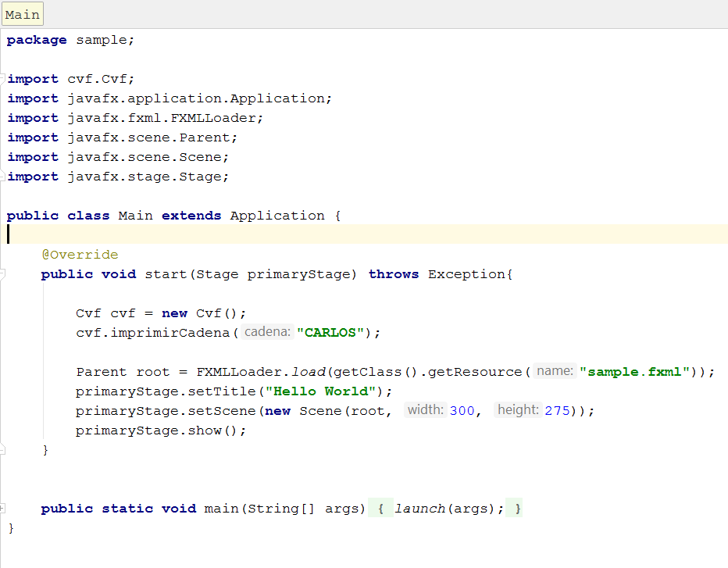Click the "name:" parameter hint

(x=555, y=371)
